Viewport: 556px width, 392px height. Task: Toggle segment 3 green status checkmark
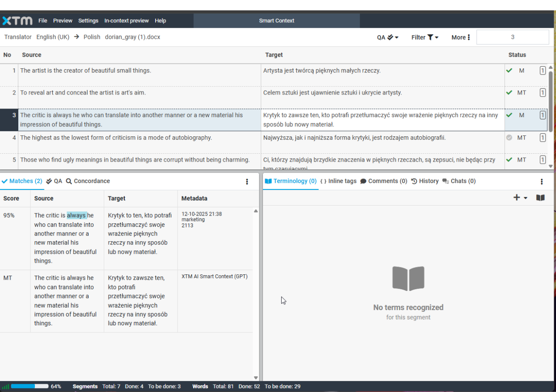(509, 115)
